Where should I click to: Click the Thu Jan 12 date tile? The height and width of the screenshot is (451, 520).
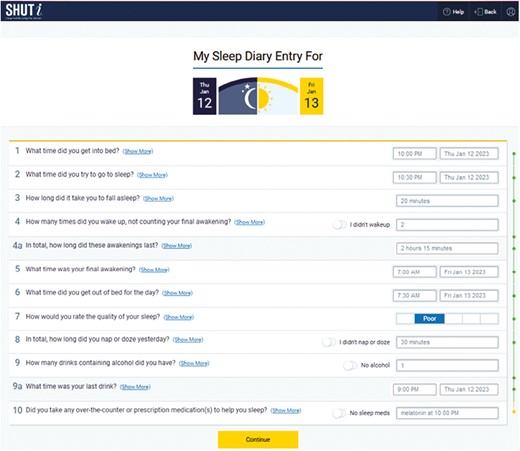[x=204, y=96]
